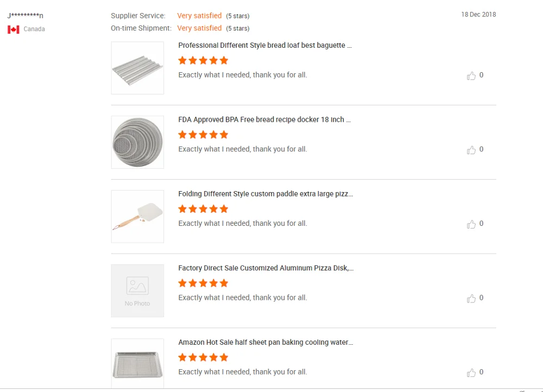Click thumbs-up on the FDA Approved docker review

click(471, 150)
